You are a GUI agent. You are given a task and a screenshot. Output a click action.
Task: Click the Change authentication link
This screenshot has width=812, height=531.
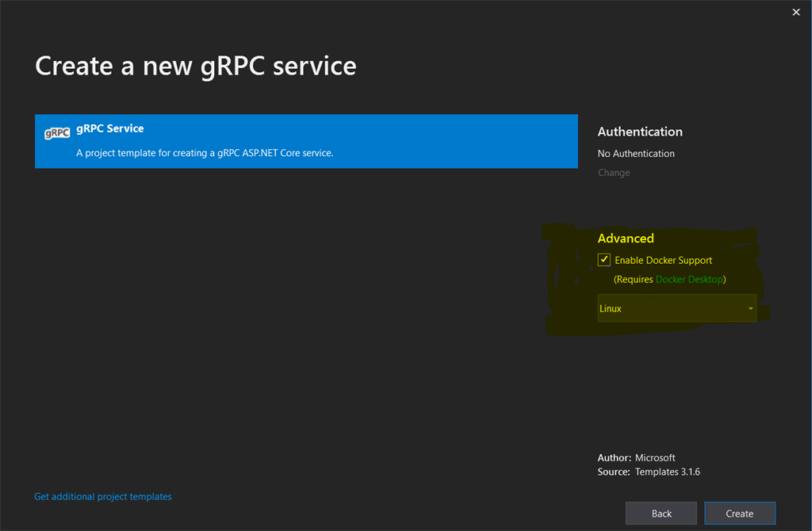click(614, 173)
